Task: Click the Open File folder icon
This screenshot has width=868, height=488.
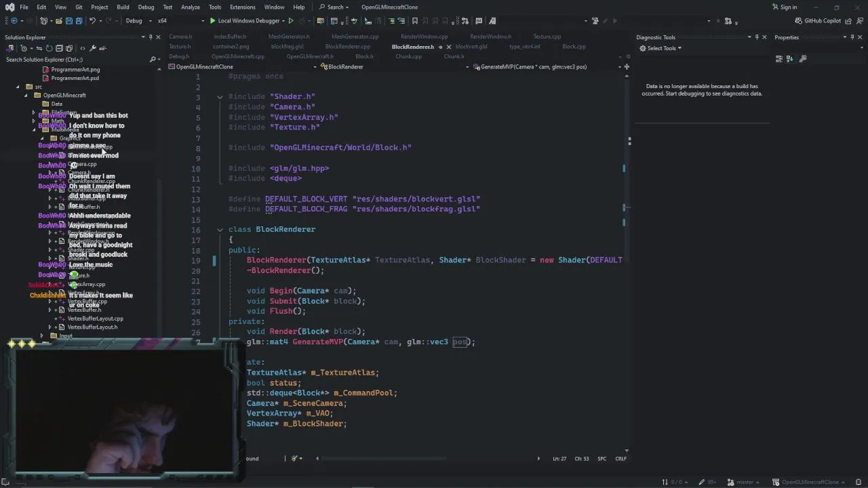Action: [59, 21]
